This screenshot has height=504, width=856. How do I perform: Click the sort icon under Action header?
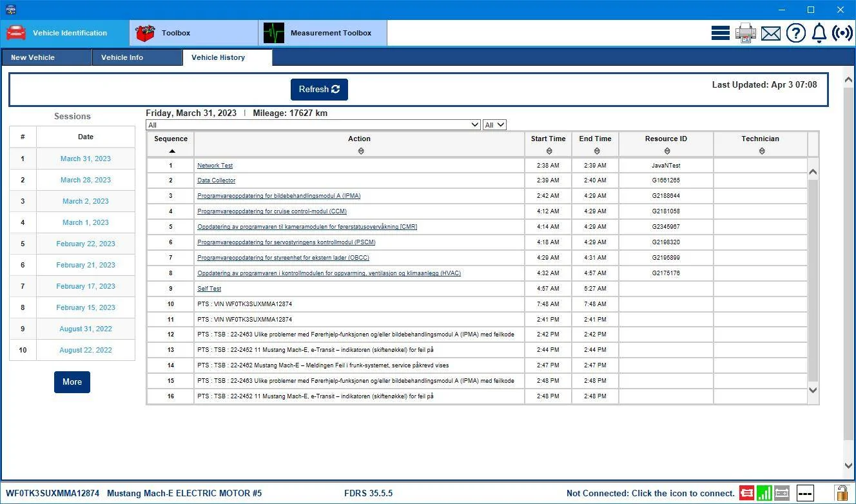tap(360, 151)
